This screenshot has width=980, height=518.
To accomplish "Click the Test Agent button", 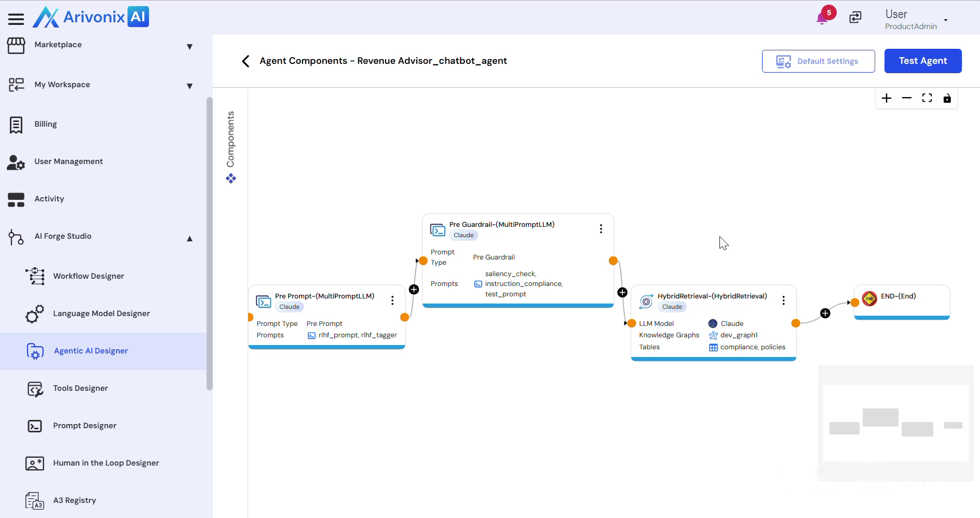I will point(923,61).
